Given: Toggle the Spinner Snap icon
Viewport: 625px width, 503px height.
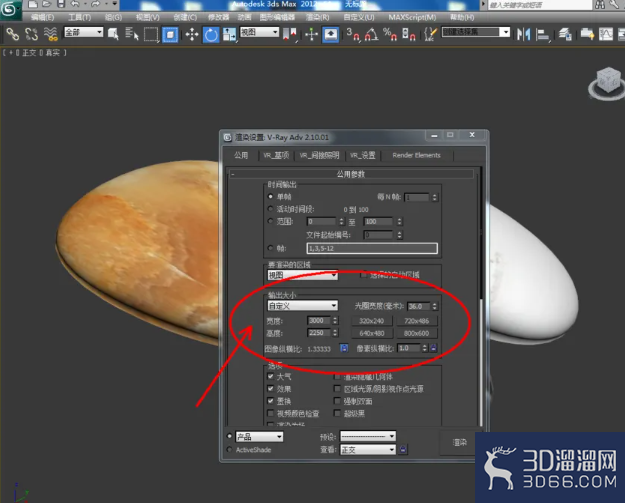Looking at the screenshot, I should pyautogui.click(x=409, y=34).
